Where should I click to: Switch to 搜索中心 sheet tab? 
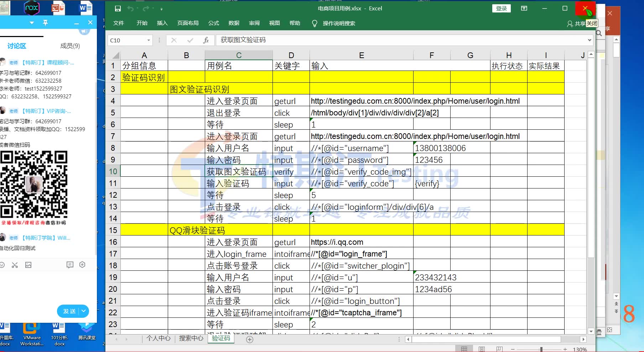(x=191, y=338)
